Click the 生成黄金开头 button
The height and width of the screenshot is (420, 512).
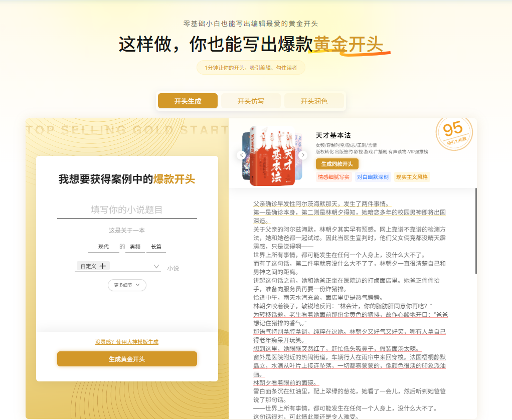127,359
